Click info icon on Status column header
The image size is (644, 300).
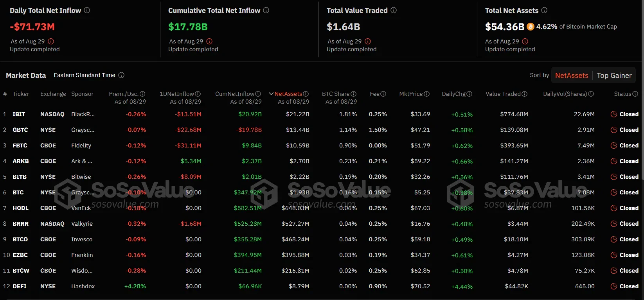(x=635, y=94)
